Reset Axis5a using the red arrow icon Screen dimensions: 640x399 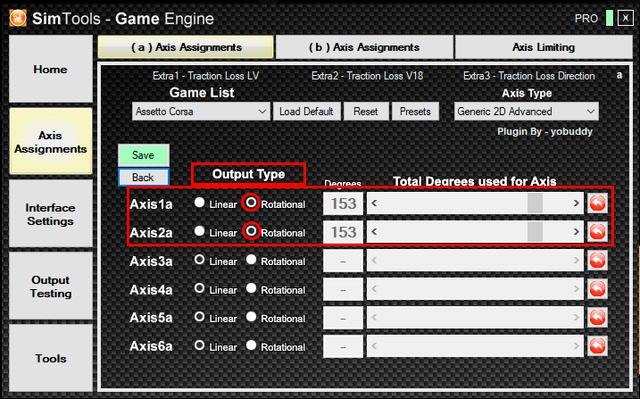(598, 317)
